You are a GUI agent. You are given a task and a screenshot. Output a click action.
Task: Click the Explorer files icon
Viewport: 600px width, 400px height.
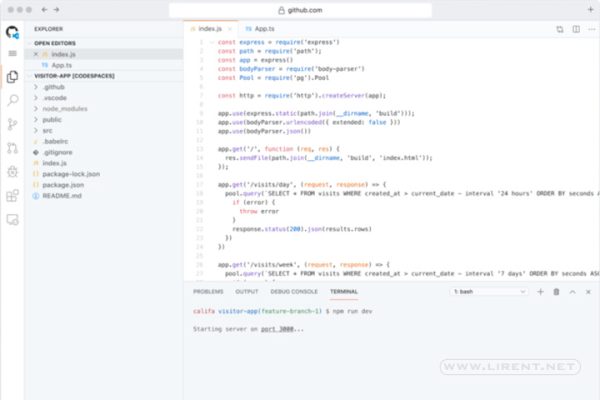coord(12,76)
